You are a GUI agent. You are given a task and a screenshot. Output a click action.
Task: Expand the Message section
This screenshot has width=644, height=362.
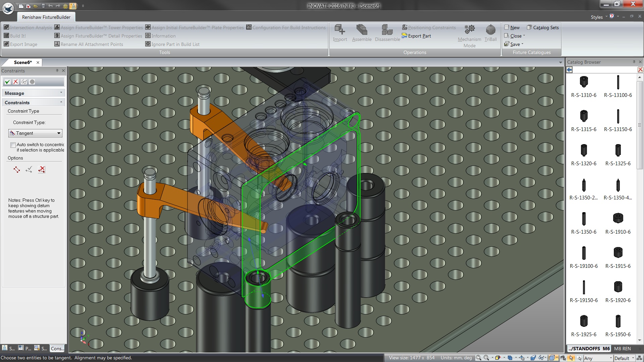coord(34,93)
